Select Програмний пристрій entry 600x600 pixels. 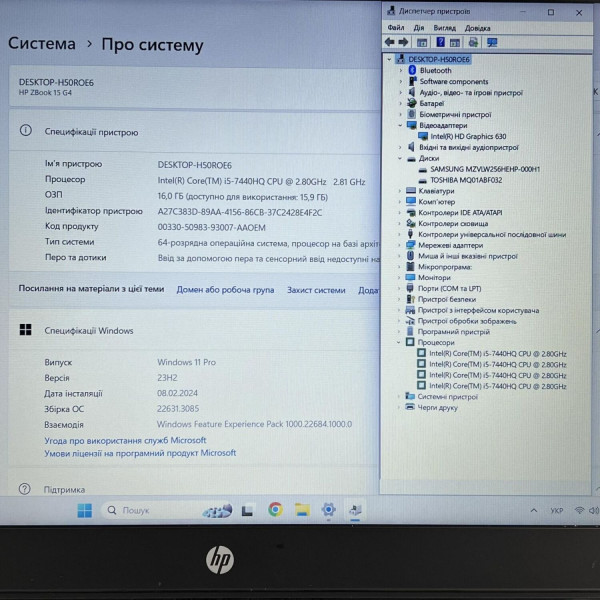point(453,332)
